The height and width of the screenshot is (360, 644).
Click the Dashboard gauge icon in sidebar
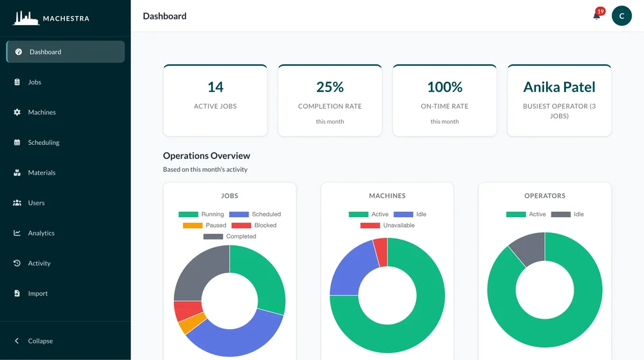tap(19, 52)
